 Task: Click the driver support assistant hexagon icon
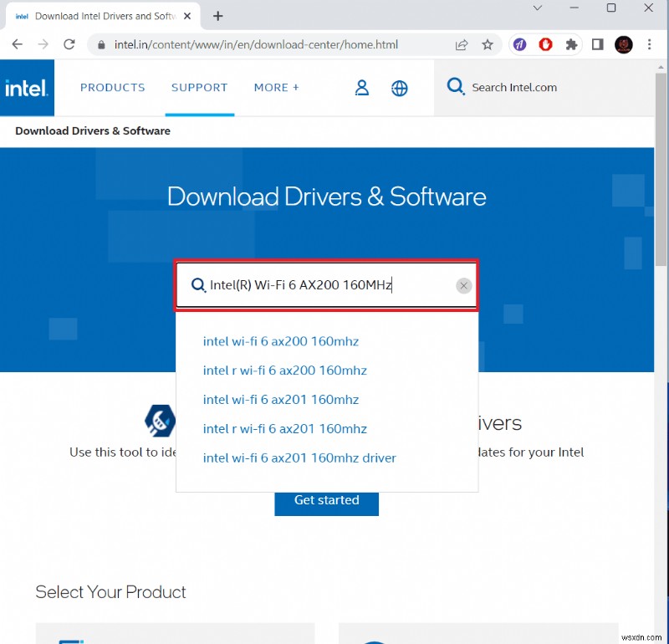[160, 421]
